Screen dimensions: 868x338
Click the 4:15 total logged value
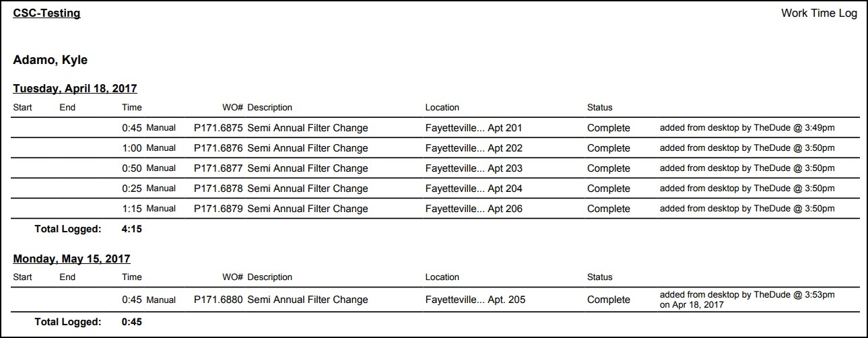coord(132,229)
